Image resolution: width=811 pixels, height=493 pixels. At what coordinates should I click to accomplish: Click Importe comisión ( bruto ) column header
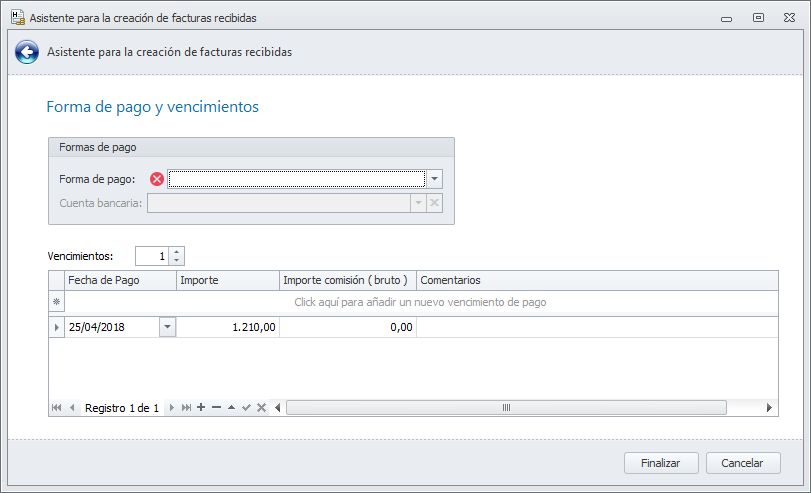pyautogui.click(x=348, y=280)
